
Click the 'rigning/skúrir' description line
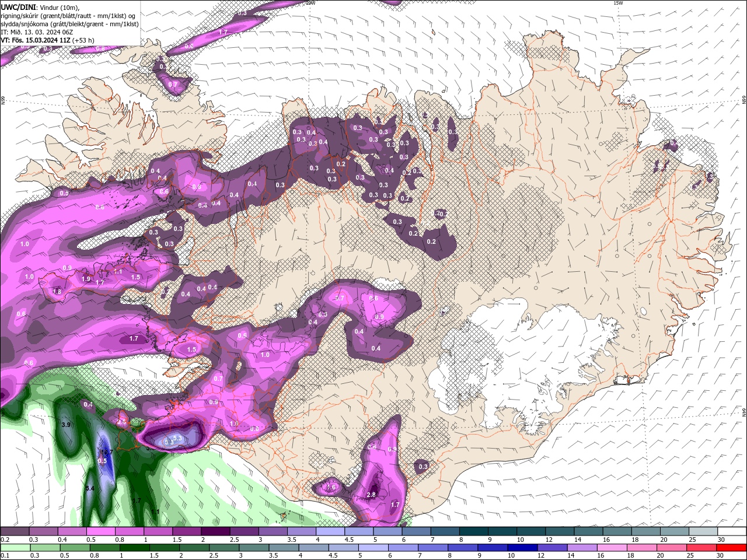[68, 16]
